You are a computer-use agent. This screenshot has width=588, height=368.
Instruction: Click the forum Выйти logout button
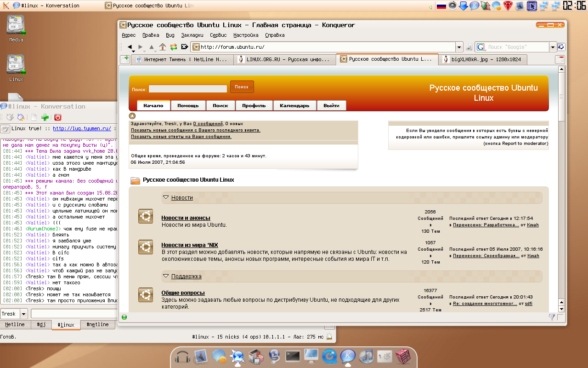click(x=331, y=105)
